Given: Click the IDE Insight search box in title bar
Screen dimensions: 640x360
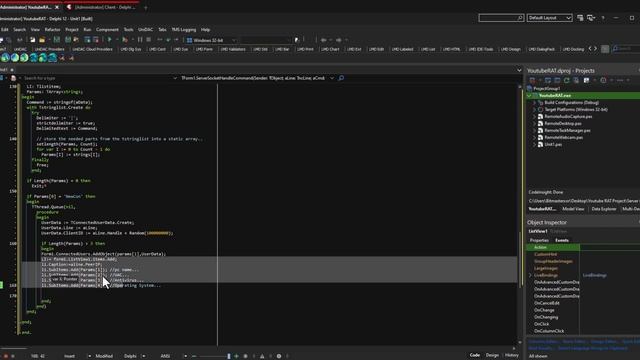Looking at the screenshot, I should (501, 18).
